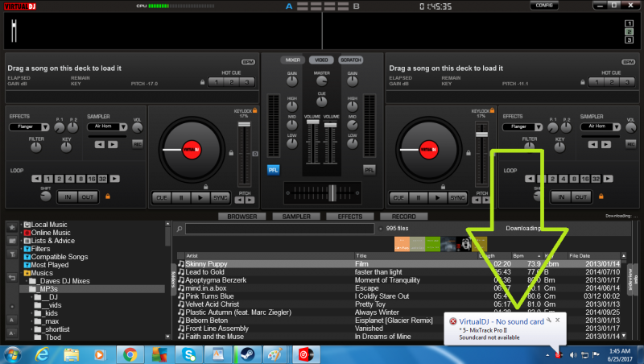
Task: Toggle the right deck KEYLOCK padlock
Action: (493, 110)
